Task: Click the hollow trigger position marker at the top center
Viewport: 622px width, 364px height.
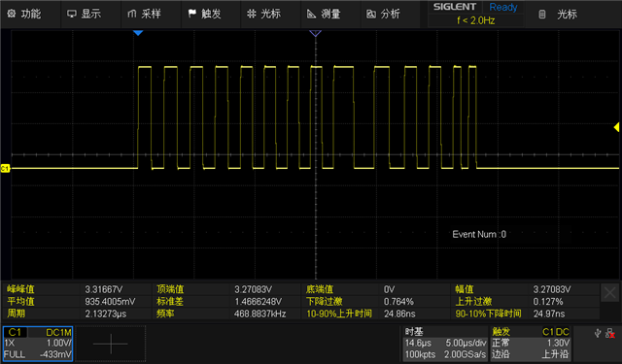Action: pyautogui.click(x=315, y=33)
